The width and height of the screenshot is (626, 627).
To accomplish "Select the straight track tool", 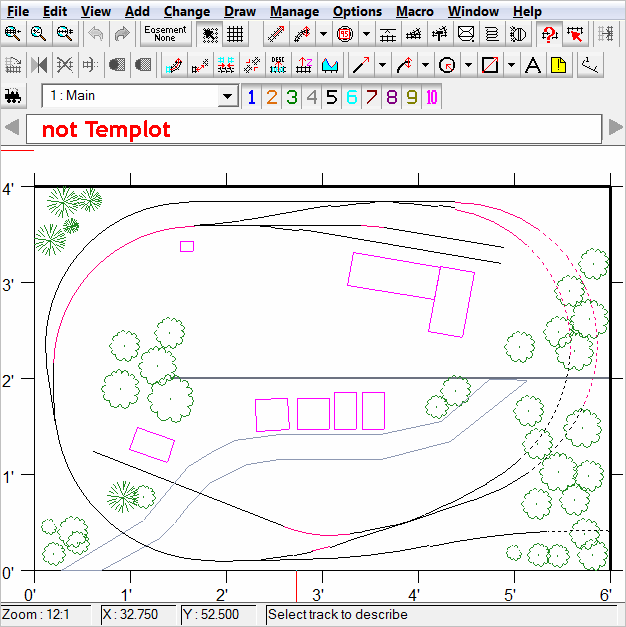I will [x=276, y=34].
